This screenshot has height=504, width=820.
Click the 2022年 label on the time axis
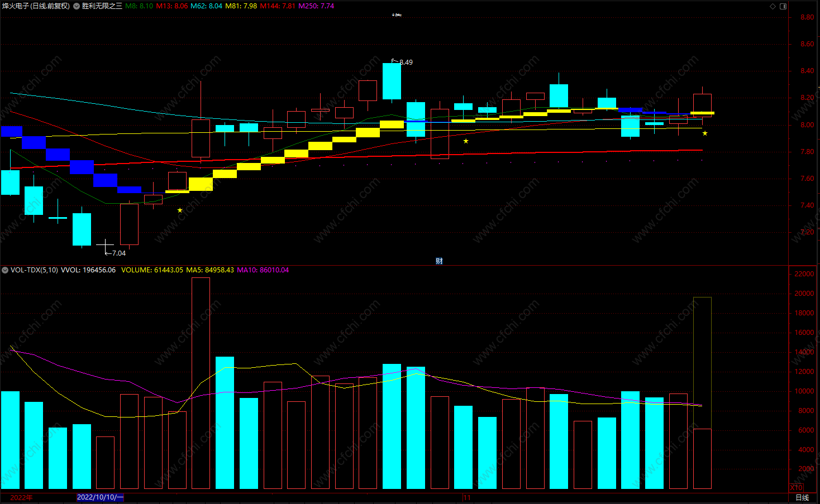[21, 497]
